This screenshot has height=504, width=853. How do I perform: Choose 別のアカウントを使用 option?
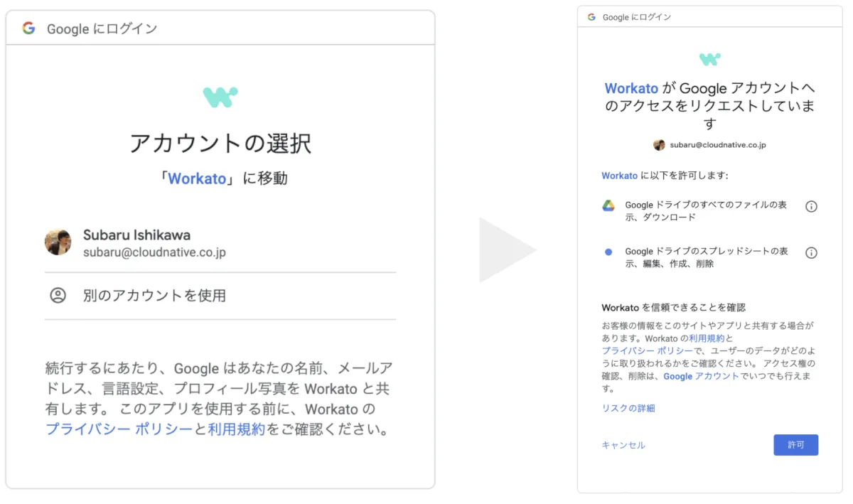coord(220,296)
